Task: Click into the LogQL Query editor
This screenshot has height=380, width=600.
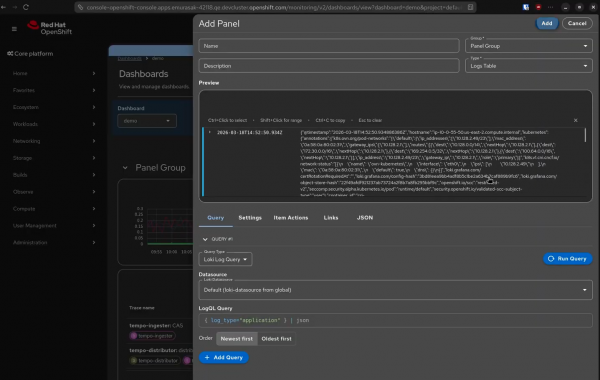Action: coord(395,320)
